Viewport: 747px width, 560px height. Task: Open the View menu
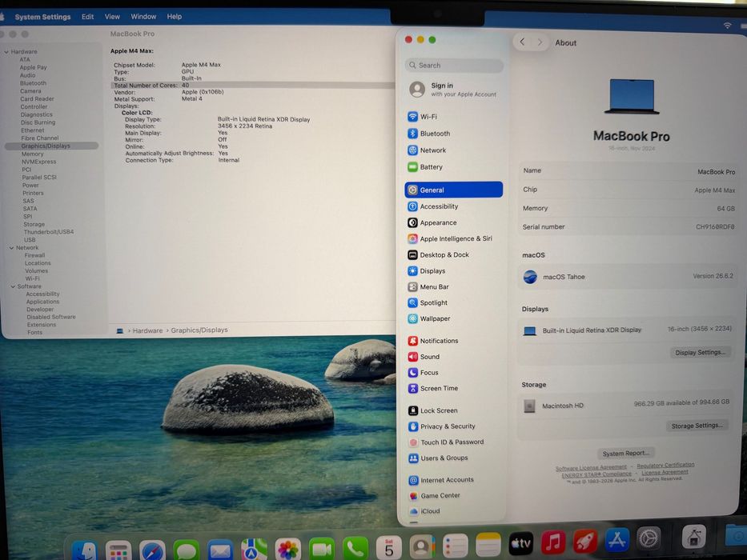112,17
